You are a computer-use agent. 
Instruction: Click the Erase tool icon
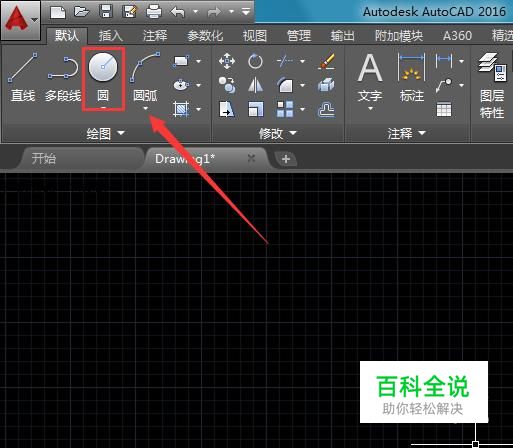coord(326,61)
